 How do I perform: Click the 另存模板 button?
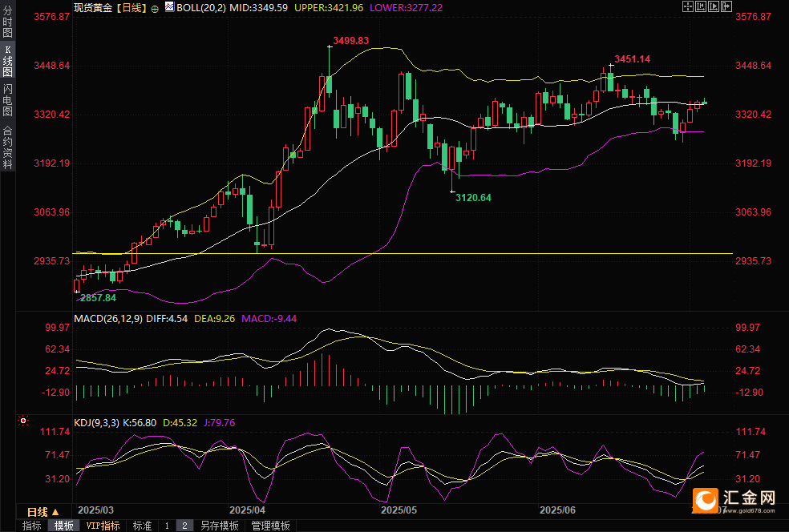(x=220, y=526)
